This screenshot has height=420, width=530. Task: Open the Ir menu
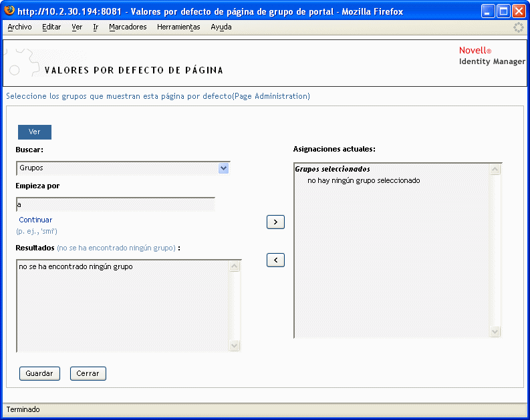point(96,27)
